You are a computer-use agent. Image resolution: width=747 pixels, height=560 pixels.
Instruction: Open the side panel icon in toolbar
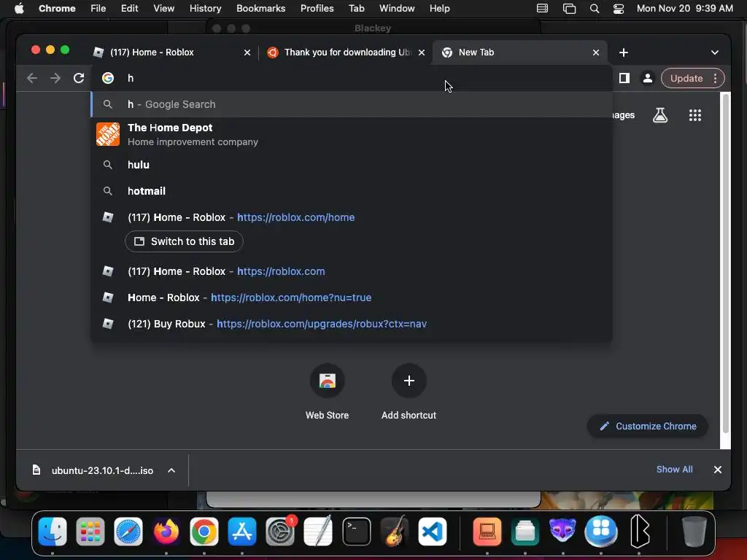[624, 78]
